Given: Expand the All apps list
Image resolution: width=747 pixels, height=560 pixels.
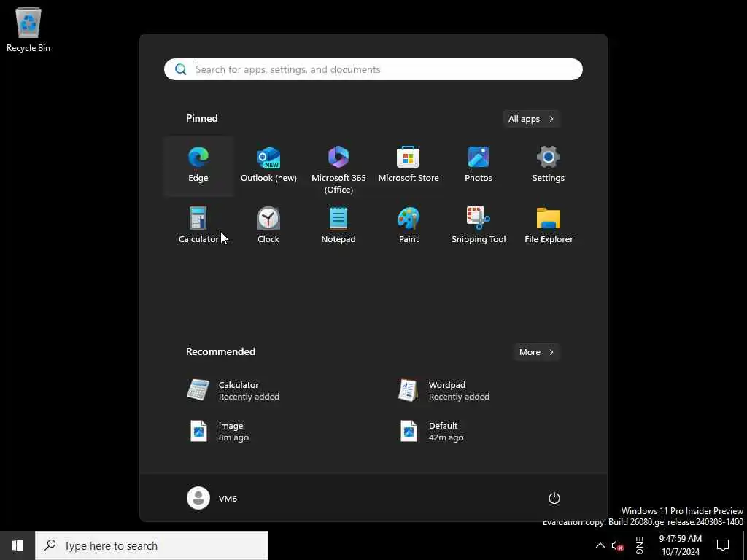Looking at the screenshot, I should click(x=531, y=119).
